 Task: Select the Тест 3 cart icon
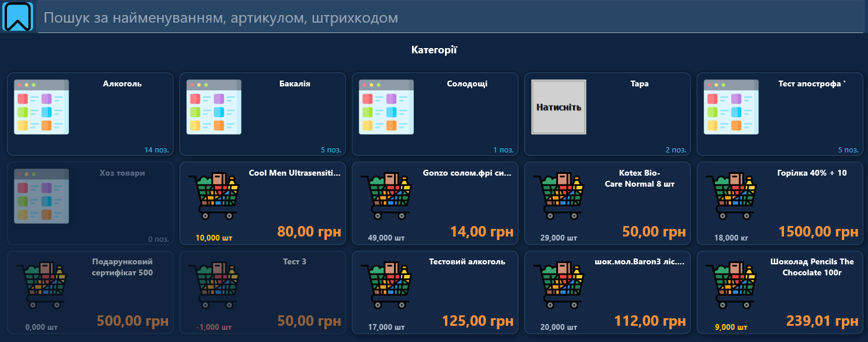[214, 286]
